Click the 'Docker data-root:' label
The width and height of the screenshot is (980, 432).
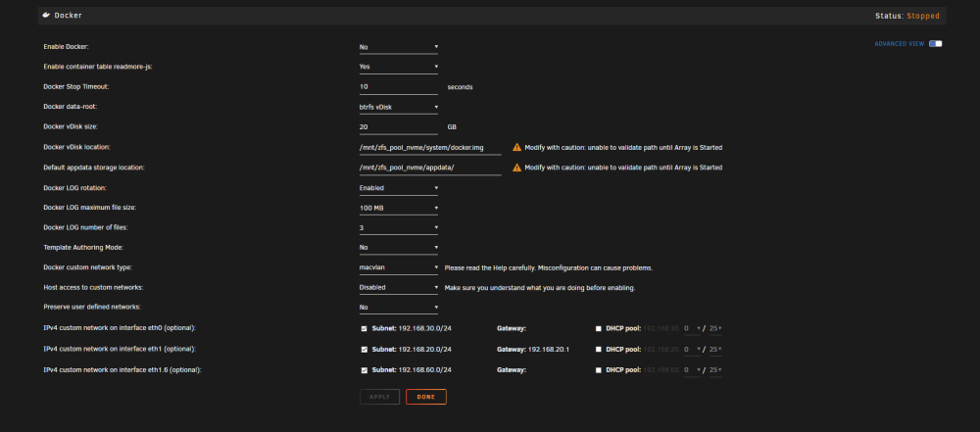[70, 107]
